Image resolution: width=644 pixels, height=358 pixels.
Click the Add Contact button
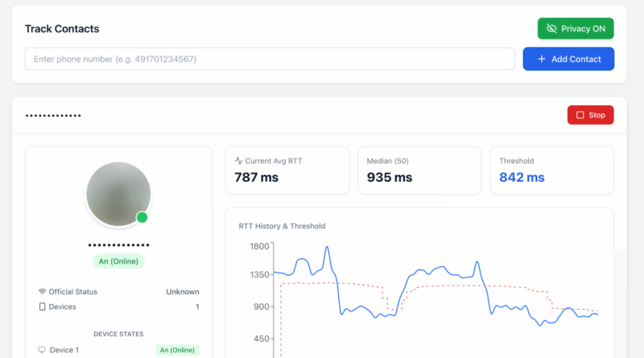(x=568, y=59)
